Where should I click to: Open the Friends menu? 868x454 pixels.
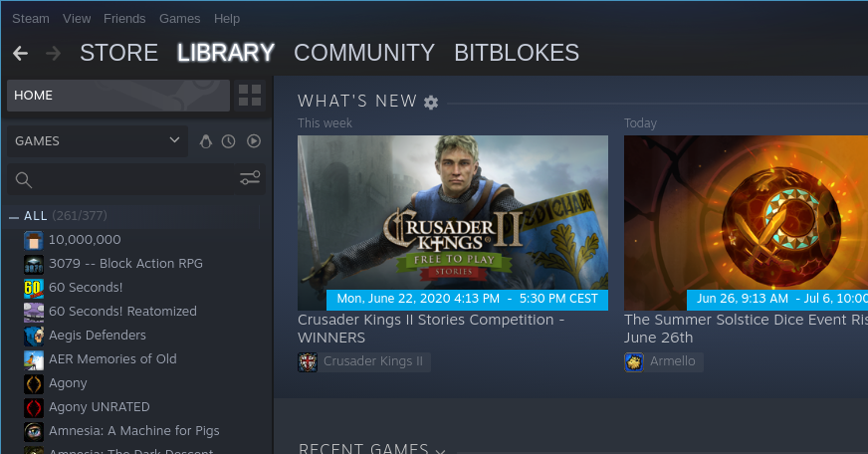point(124,19)
